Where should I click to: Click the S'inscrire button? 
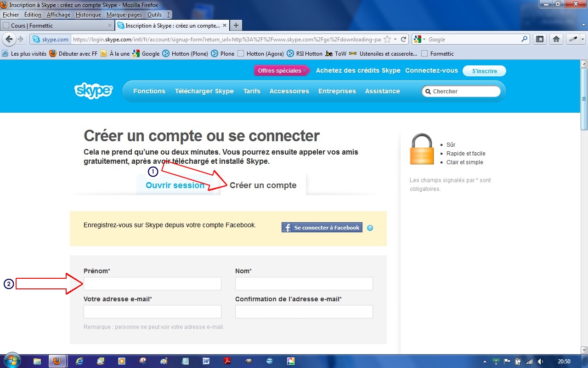click(484, 71)
